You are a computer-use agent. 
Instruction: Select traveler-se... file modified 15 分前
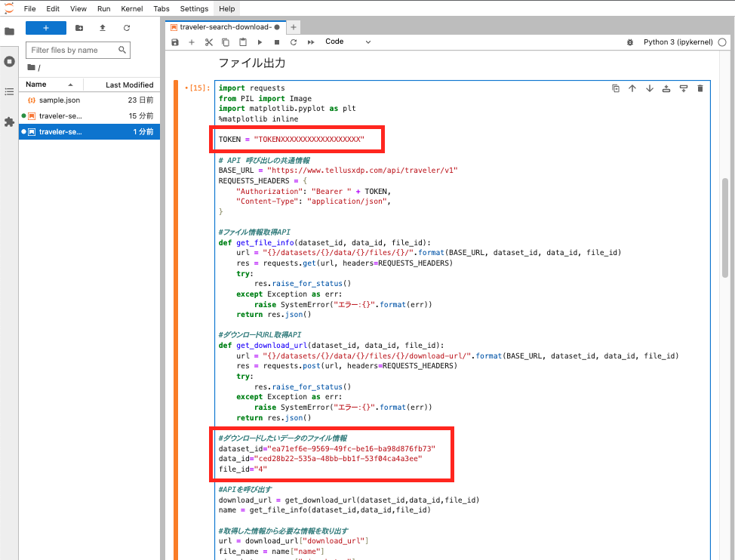click(90, 115)
